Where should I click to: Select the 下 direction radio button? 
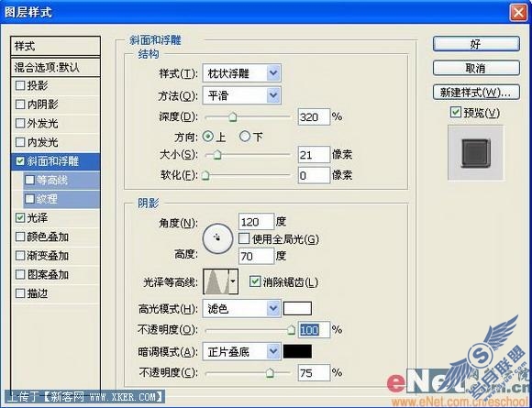244,137
